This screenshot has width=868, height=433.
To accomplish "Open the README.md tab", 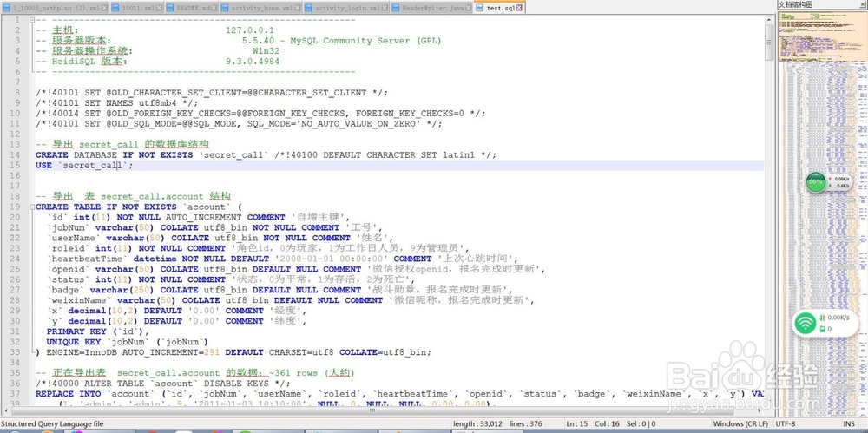I will (x=192, y=9).
